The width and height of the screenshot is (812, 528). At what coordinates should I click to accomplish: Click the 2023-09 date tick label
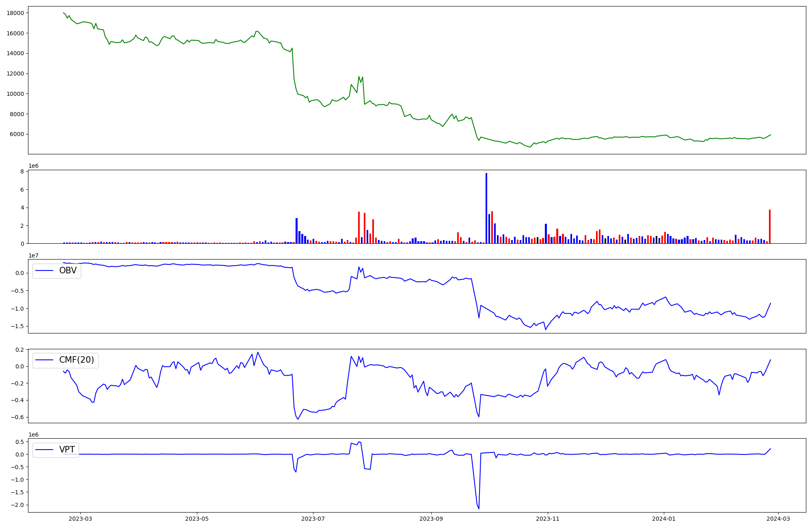point(431,519)
